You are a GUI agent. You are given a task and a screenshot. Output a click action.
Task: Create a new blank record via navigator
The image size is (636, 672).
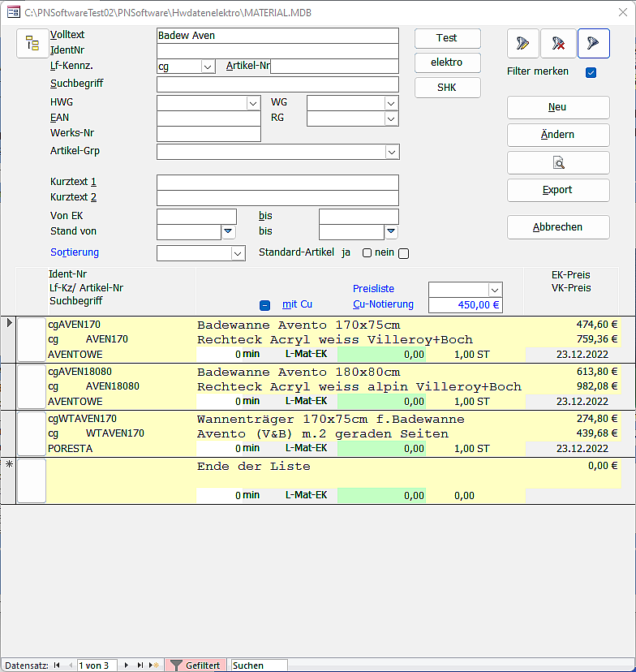(x=154, y=666)
